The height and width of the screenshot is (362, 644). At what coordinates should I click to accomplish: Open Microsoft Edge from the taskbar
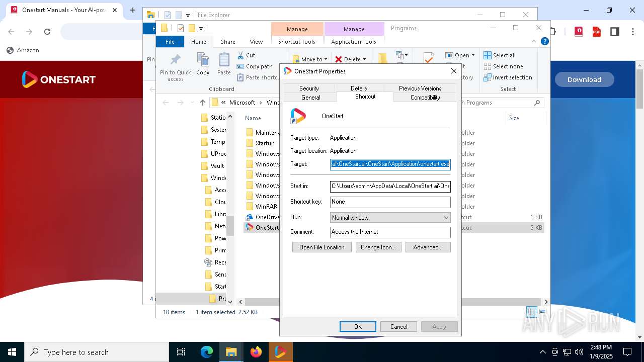pos(207,352)
